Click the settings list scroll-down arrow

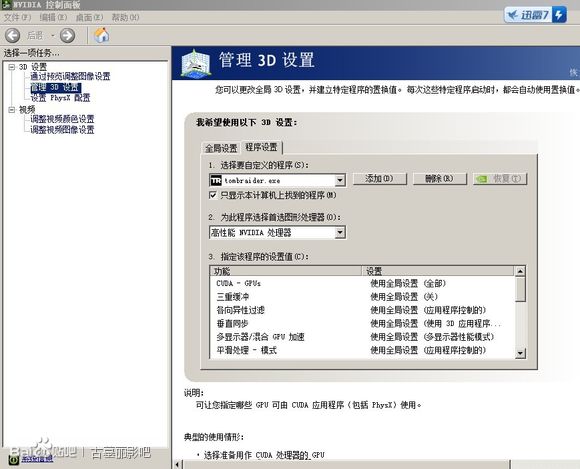pos(520,353)
